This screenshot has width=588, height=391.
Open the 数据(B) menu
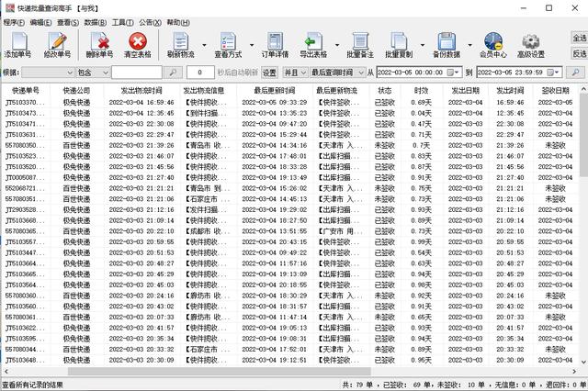pyautogui.click(x=96, y=22)
